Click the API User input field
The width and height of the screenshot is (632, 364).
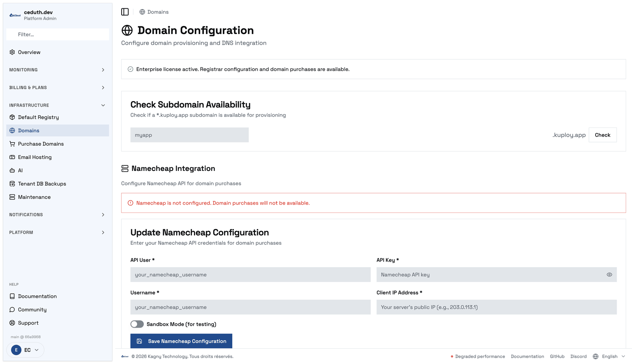point(250,275)
